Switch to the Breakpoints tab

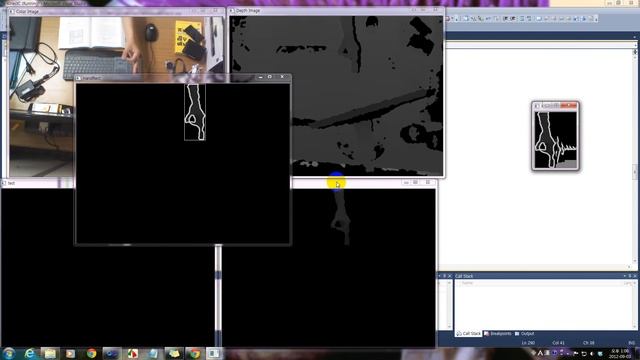coord(498,333)
